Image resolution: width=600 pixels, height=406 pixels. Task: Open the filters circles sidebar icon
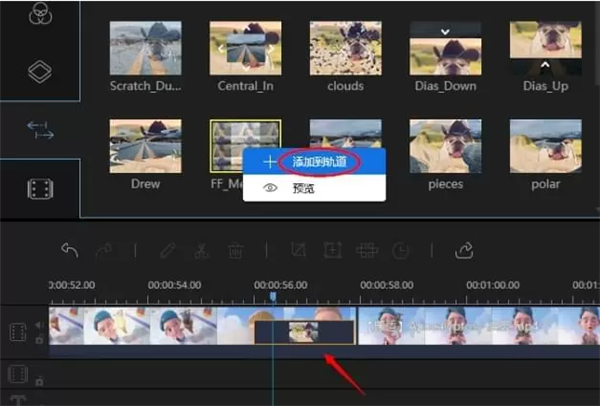pos(41,16)
